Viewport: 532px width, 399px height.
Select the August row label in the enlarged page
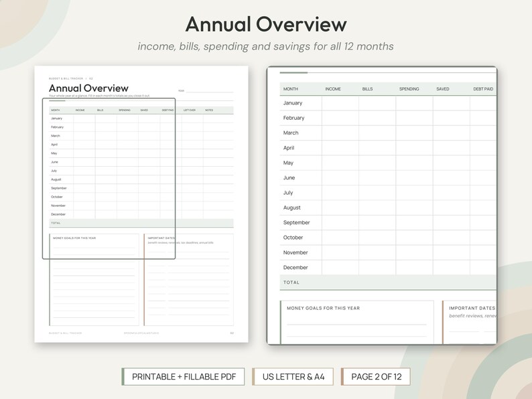(291, 208)
